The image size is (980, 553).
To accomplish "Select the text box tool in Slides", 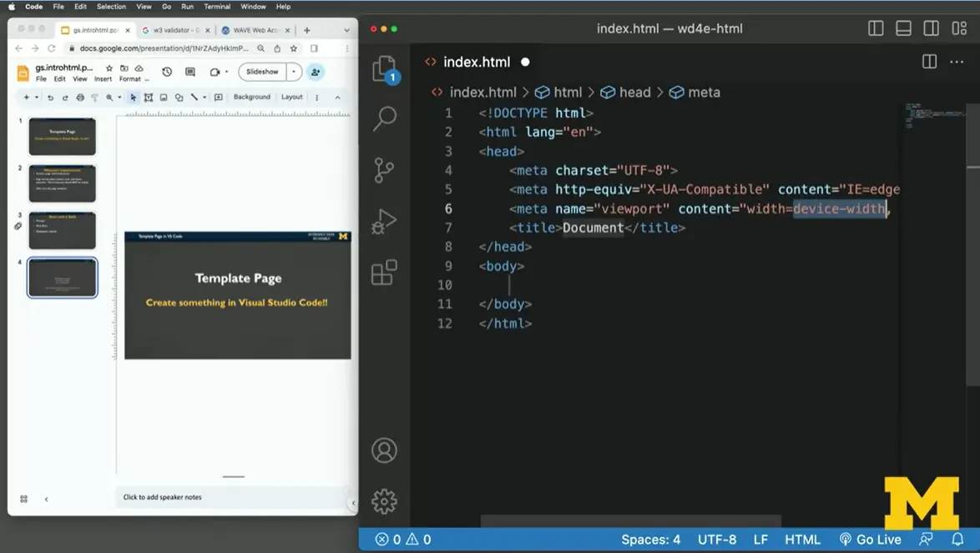I will 147,97.
